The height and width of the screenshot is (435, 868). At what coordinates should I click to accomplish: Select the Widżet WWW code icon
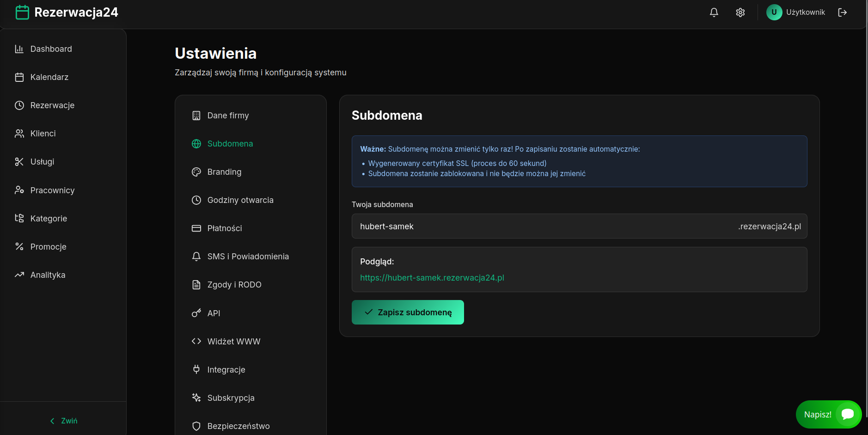(x=196, y=341)
